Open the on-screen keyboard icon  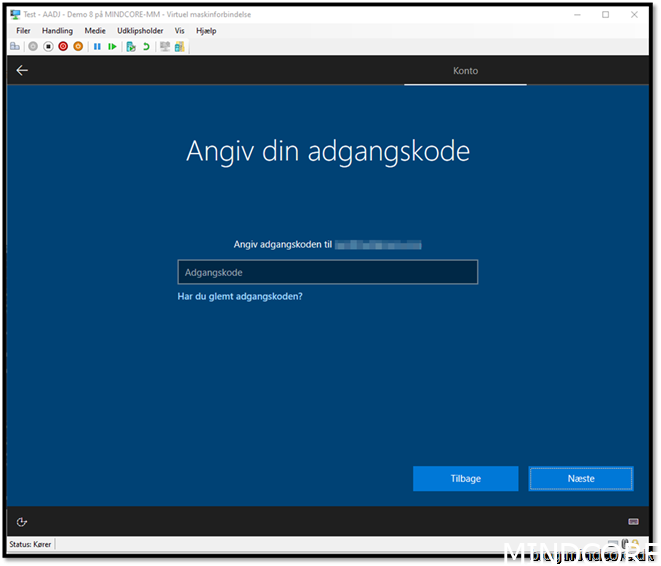(633, 521)
